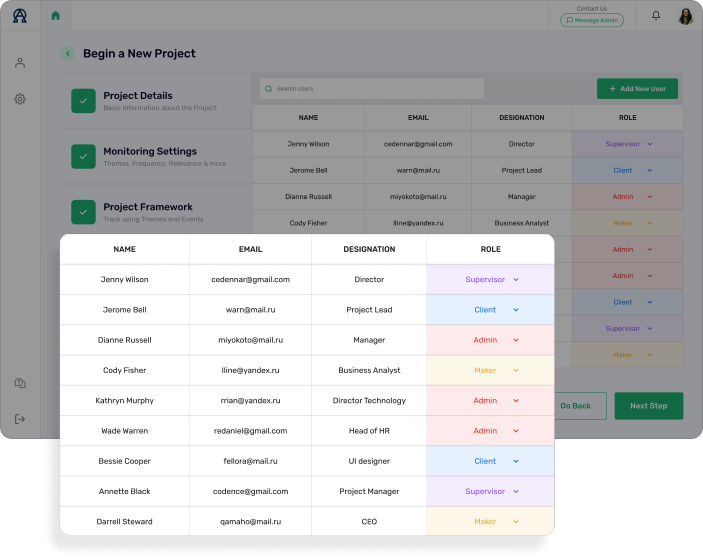This screenshot has width=703, height=558.
Task: Click the Next Step button
Action: coord(648,406)
